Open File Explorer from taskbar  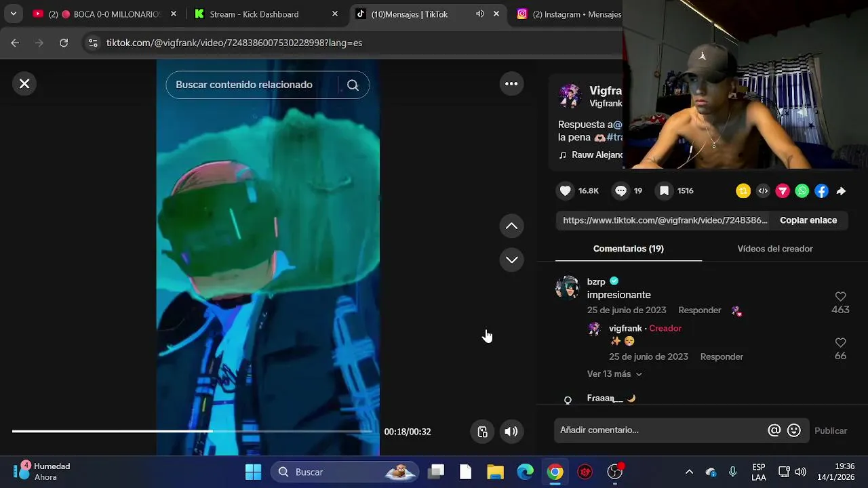(496, 472)
